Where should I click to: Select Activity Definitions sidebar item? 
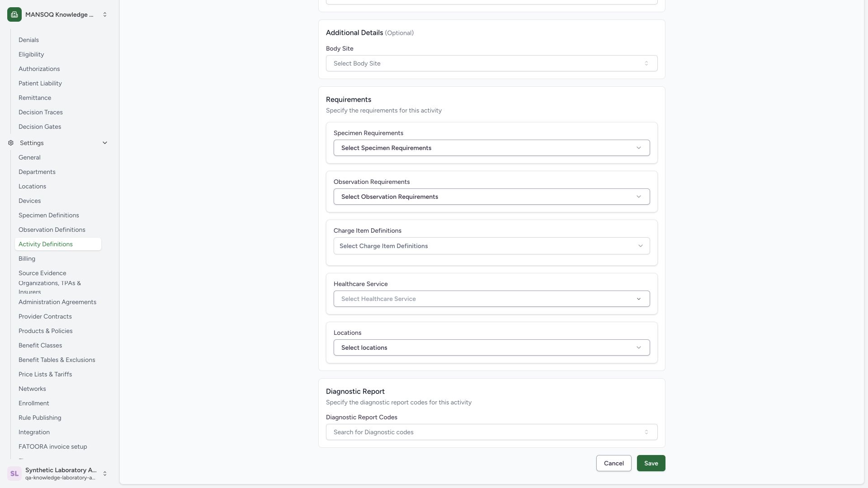pos(58,244)
